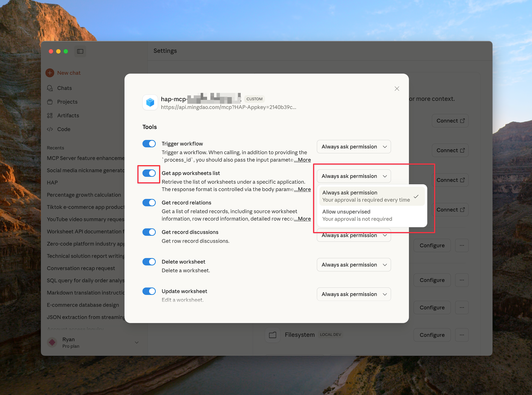This screenshot has height=395, width=532.
Task: Expand permission dropdown for Delete worksheet
Action: (354, 265)
